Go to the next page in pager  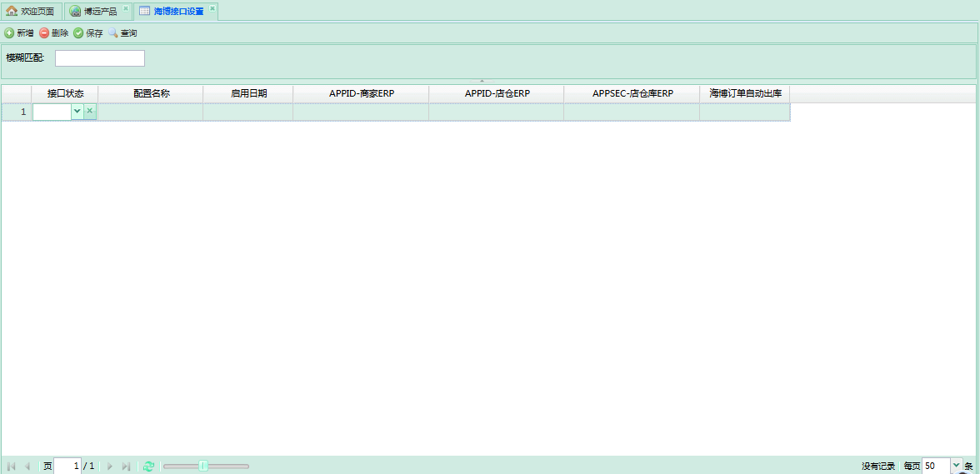[x=110, y=467]
